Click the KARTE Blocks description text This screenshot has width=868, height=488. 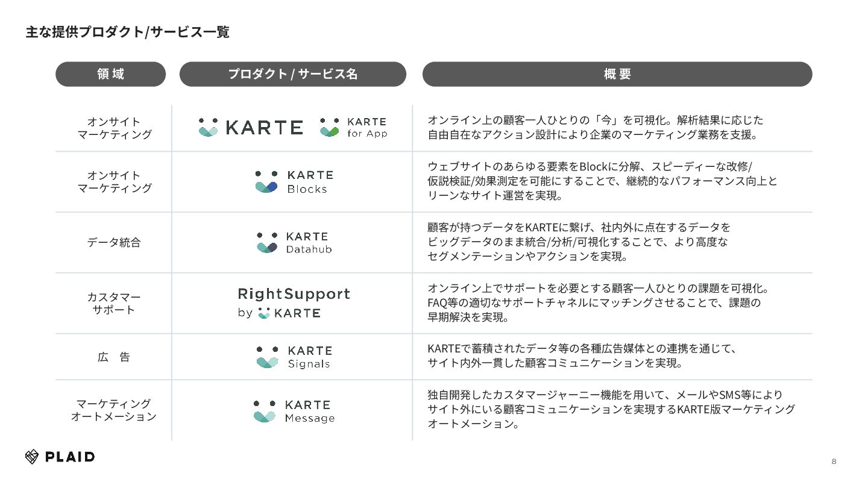click(602, 181)
